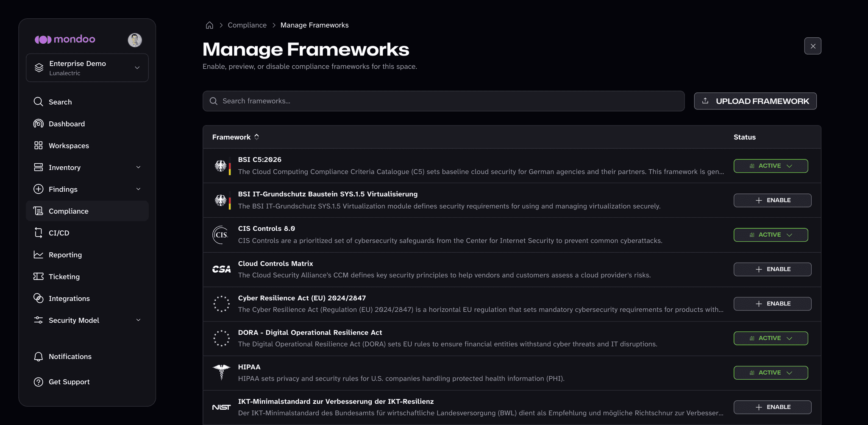Image resolution: width=868 pixels, height=425 pixels.
Task: Open the Integrations page
Action: click(87, 298)
